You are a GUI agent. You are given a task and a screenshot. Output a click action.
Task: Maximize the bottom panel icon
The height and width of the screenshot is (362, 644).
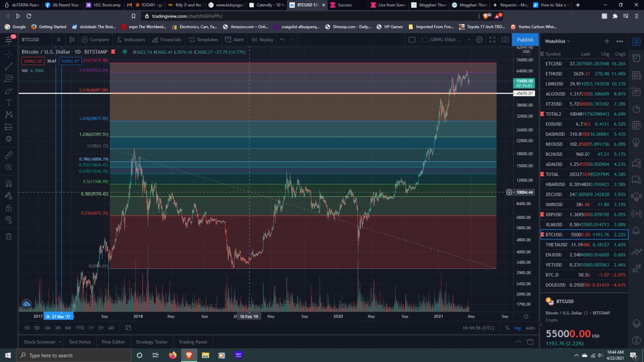click(x=530, y=342)
